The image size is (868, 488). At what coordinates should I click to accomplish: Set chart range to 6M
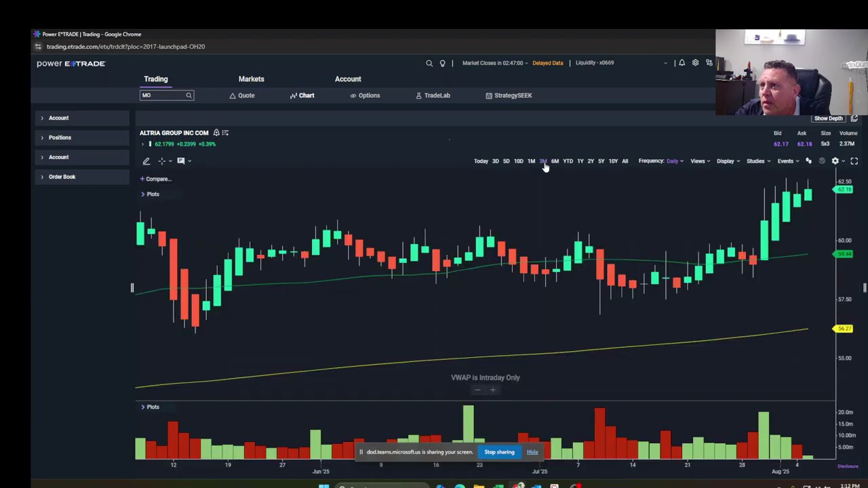(x=555, y=161)
